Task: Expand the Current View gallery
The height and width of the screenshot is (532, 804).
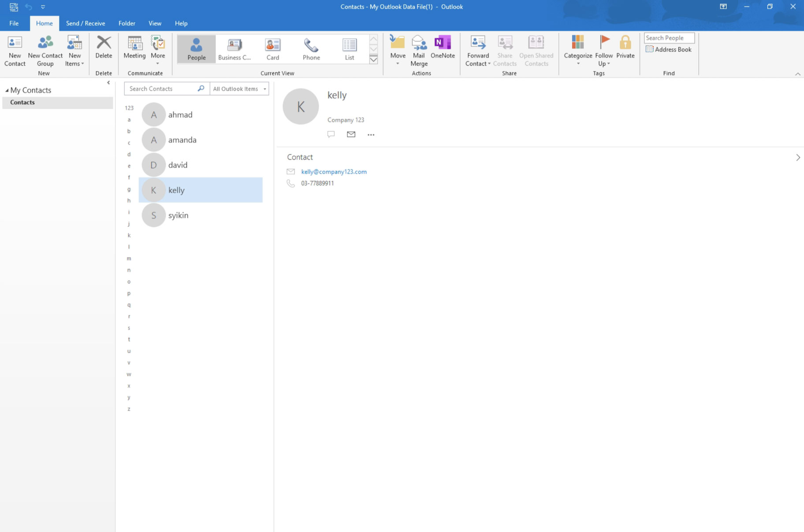Action: pos(373,59)
